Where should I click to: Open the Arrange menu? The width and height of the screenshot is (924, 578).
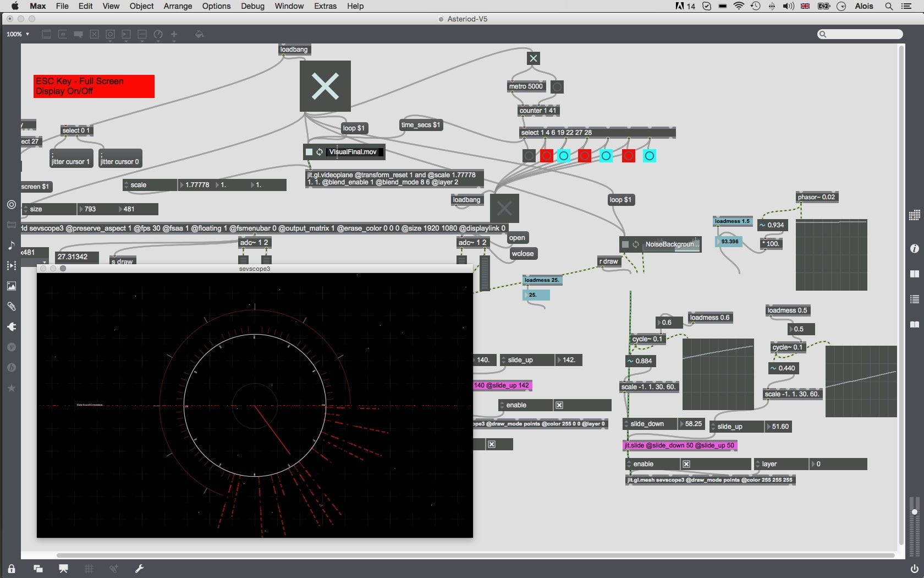178,6
